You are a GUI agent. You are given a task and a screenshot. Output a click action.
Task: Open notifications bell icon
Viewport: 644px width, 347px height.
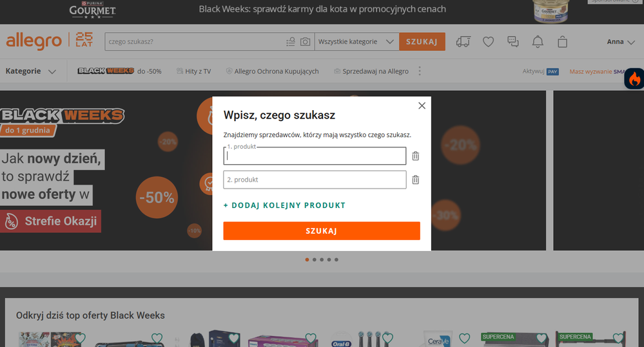pyautogui.click(x=538, y=42)
